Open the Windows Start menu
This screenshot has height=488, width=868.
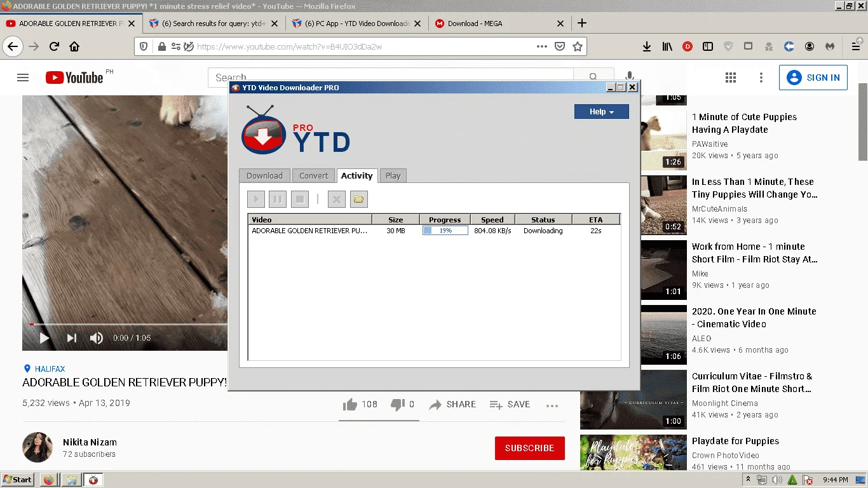[18, 480]
